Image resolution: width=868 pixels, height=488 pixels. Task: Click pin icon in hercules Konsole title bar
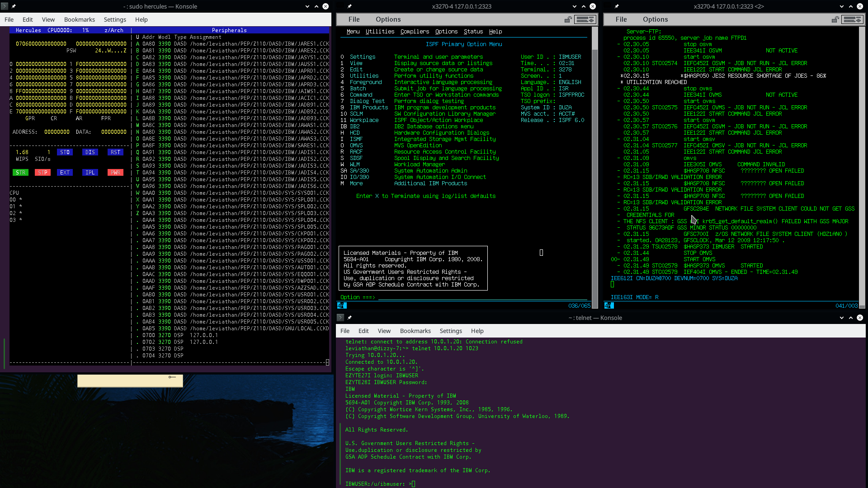(x=14, y=6)
